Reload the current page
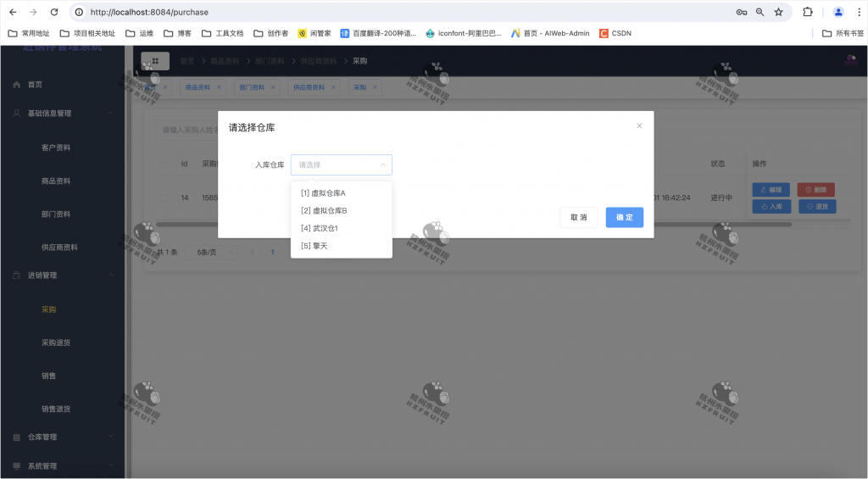The width and height of the screenshot is (868, 479). tap(54, 12)
